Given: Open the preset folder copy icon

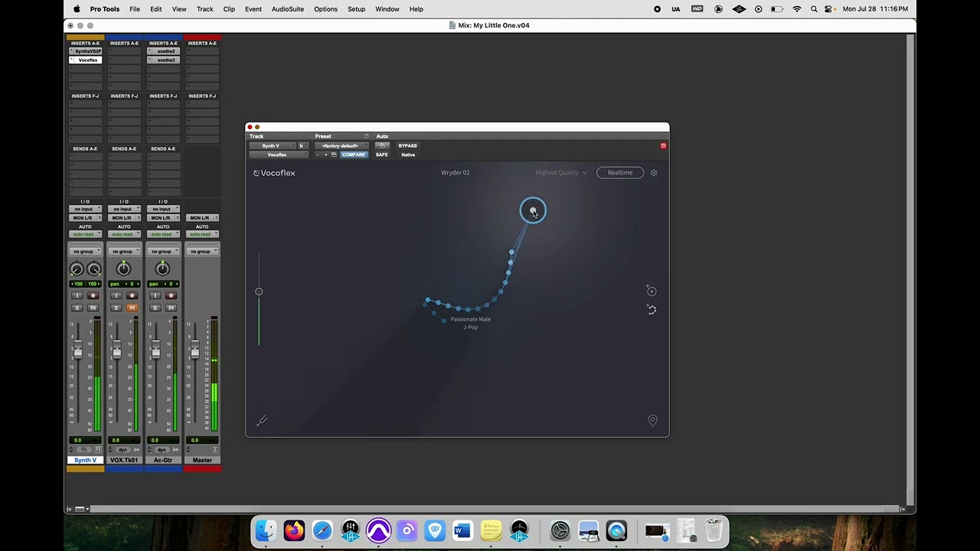Looking at the screenshot, I should click(x=334, y=155).
